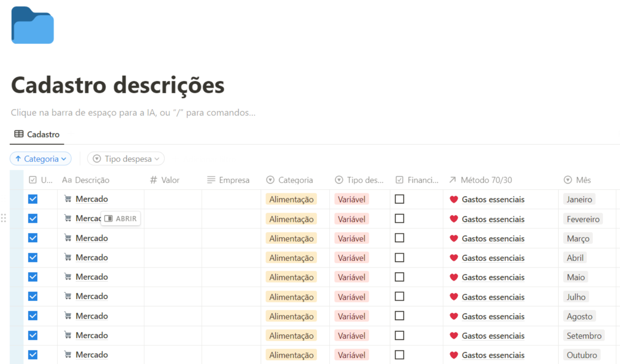Open the Mercado entry for Agosto
620x364 pixels.
tap(92, 316)
